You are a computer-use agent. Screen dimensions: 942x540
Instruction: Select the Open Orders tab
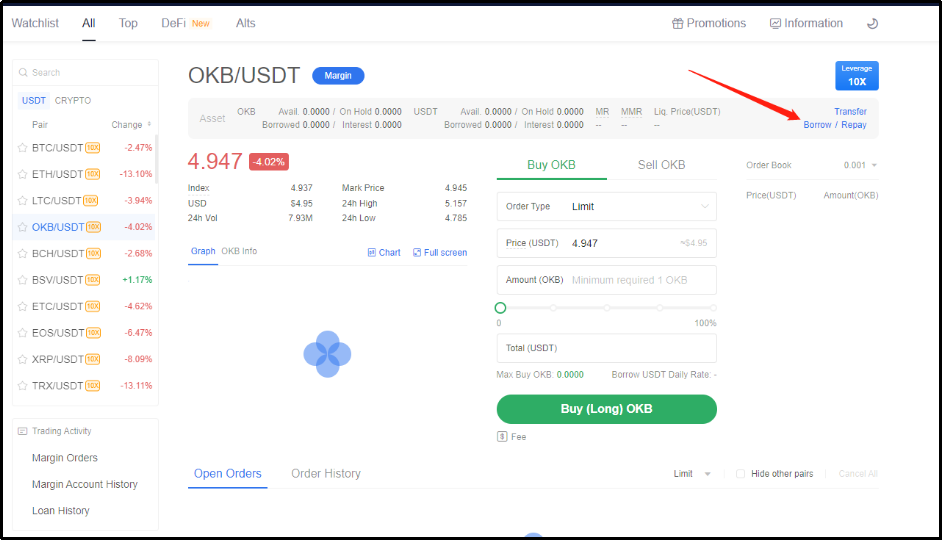tap(228, 473)
